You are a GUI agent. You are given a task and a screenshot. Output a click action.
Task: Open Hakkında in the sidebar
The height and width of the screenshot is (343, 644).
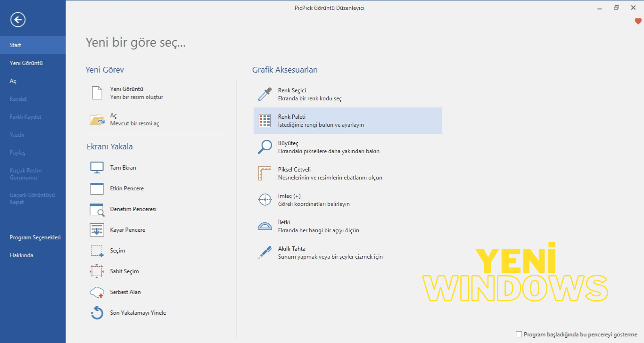point(33,255)
